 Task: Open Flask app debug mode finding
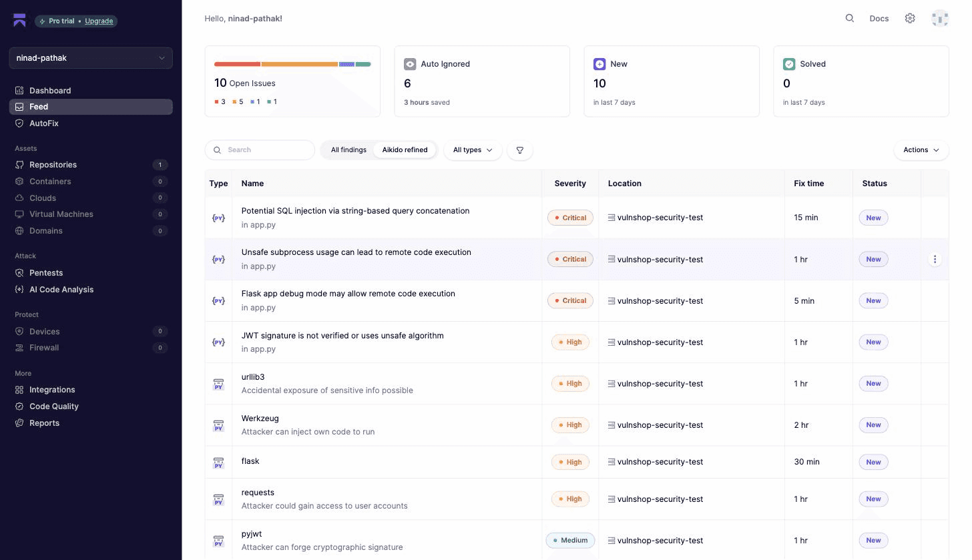[348, 294]
